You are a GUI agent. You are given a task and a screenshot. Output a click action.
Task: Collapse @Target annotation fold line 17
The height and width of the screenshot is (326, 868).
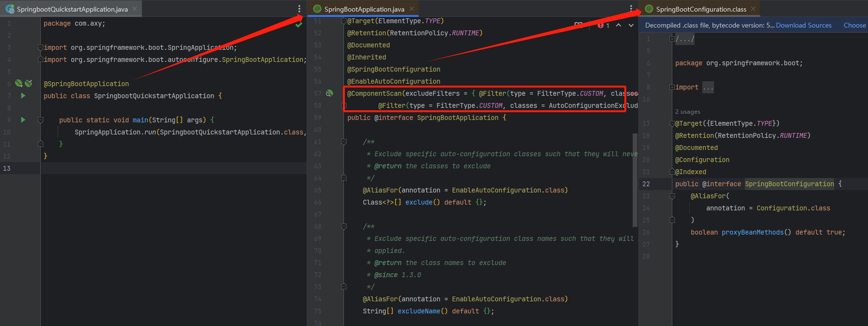(x=672, y=123)
